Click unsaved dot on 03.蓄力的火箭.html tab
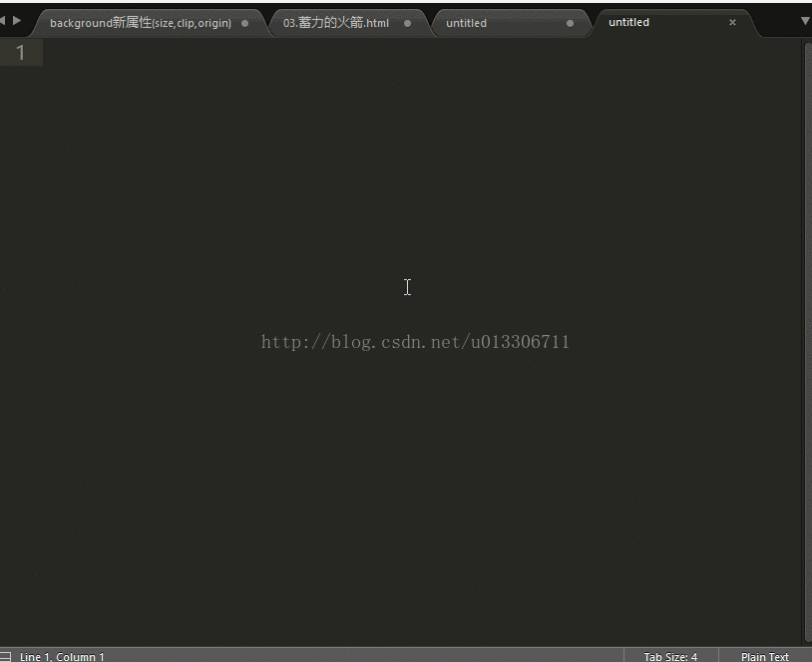This screenshot has height=662, width=812. [408, 23]
